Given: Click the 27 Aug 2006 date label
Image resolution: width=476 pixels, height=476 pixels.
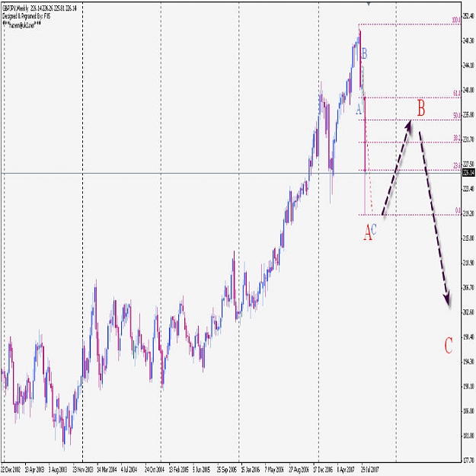Looking at the screenshot, I should coord(299,470).
